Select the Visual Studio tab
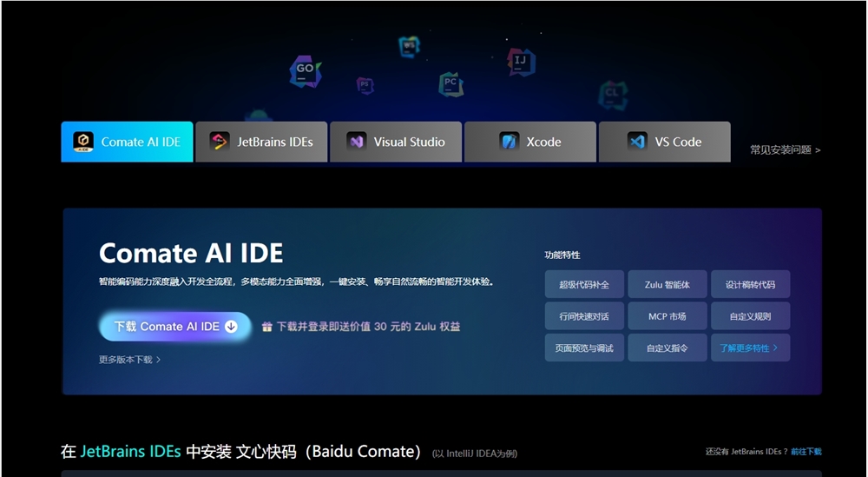 pos(396,142)
